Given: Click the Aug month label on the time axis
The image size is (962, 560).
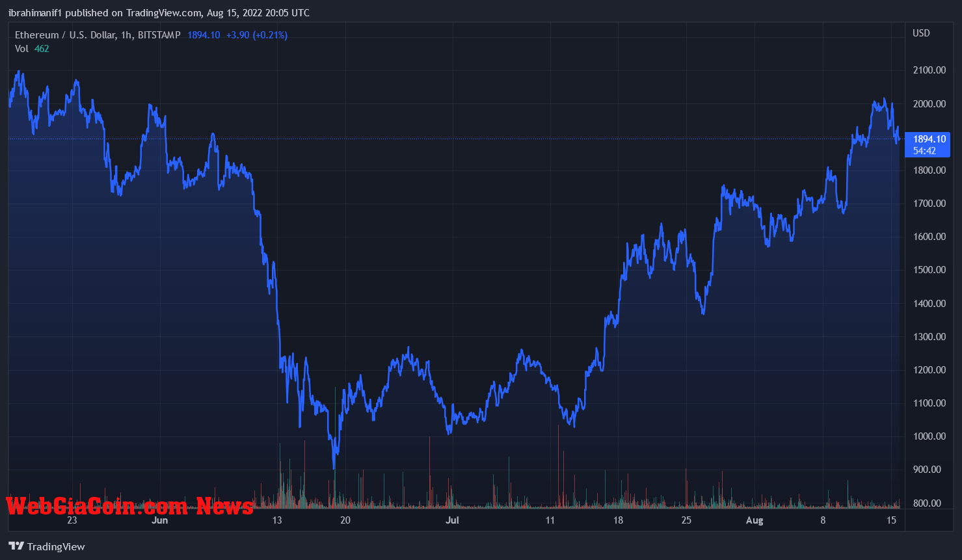Looking at the screenshot, I should 755,520.
